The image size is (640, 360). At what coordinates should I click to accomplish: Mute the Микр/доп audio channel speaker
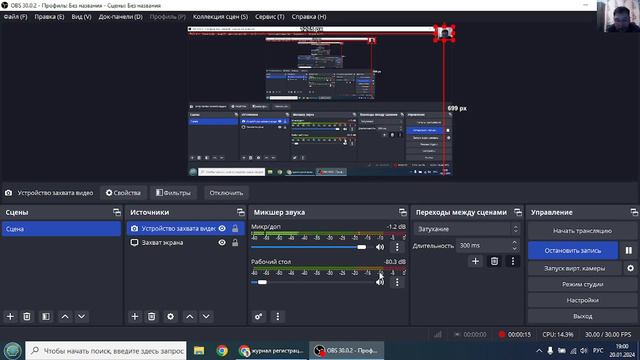[380, 247]
